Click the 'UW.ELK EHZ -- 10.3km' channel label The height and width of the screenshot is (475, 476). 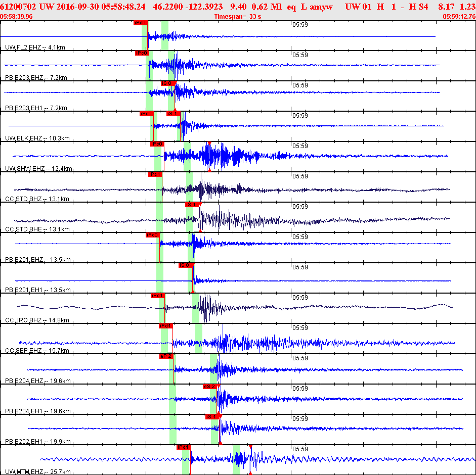pyautogui.click(x=37, y=138)
